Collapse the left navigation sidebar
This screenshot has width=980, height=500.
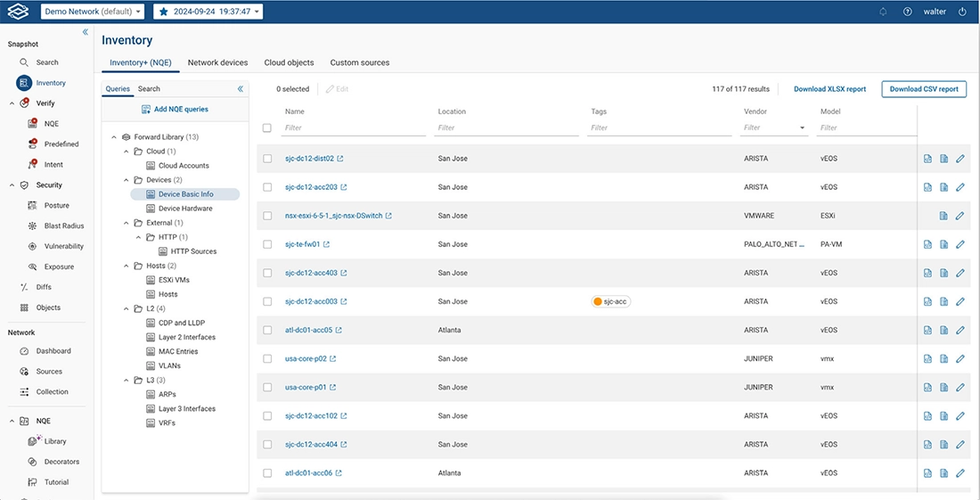(85, 32)
